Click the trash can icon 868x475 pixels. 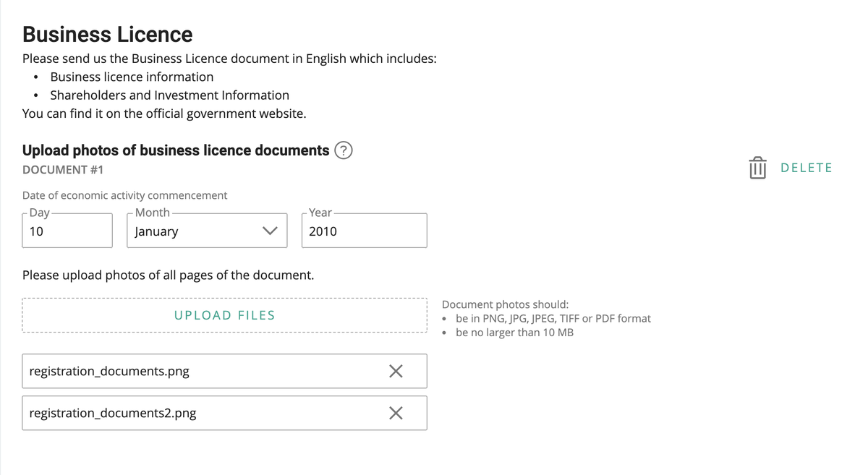click(757, 168)
